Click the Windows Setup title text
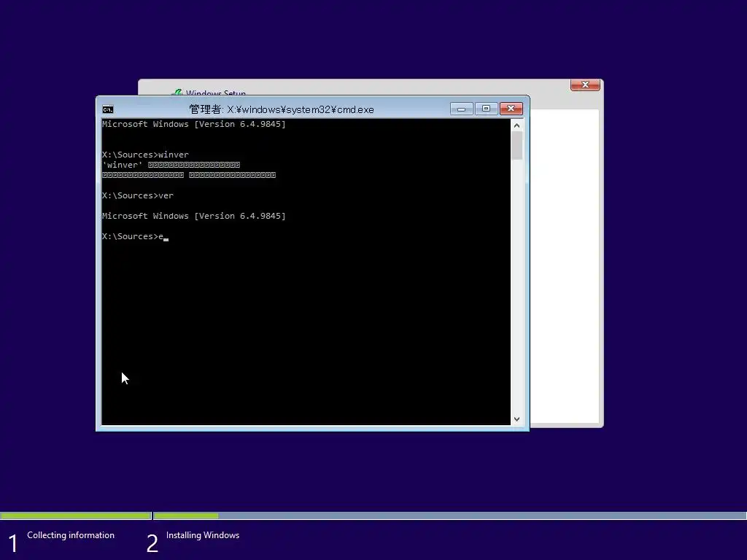 point(216,93)
